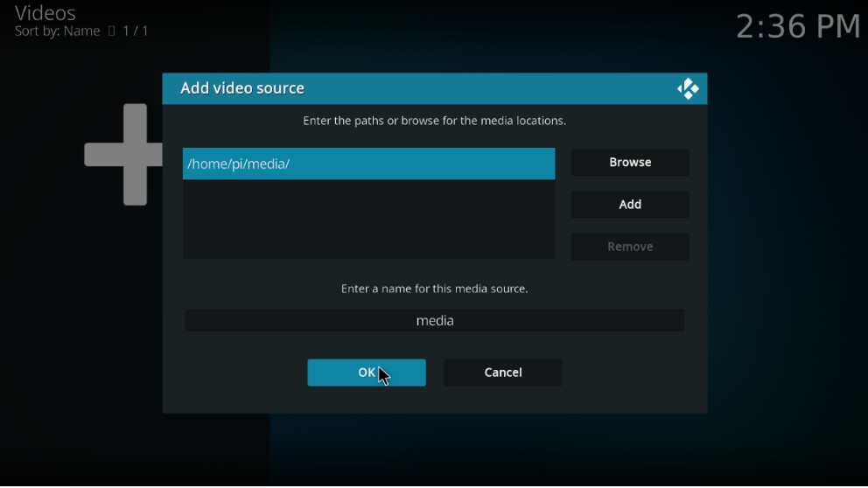Click the empty area of the paths list
868x488 pixels.
[368, 219]
